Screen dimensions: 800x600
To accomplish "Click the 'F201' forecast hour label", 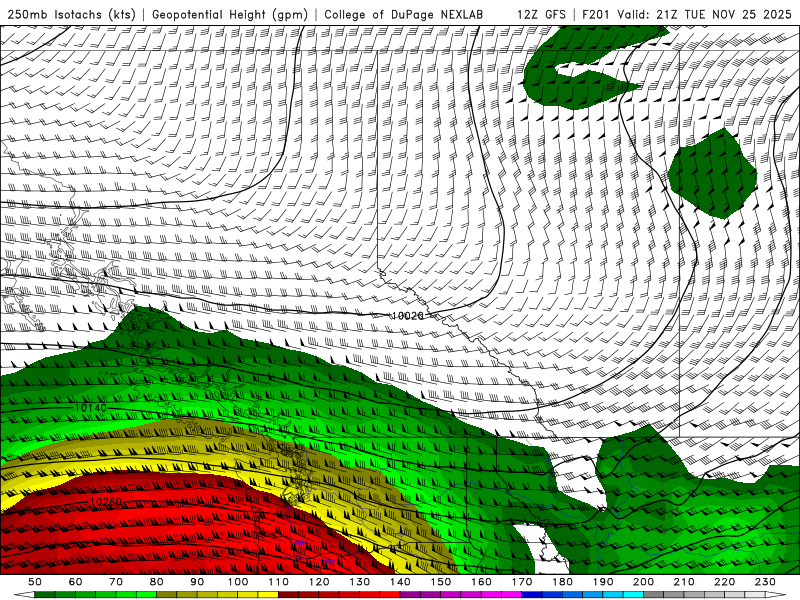I will pos(595,15).
